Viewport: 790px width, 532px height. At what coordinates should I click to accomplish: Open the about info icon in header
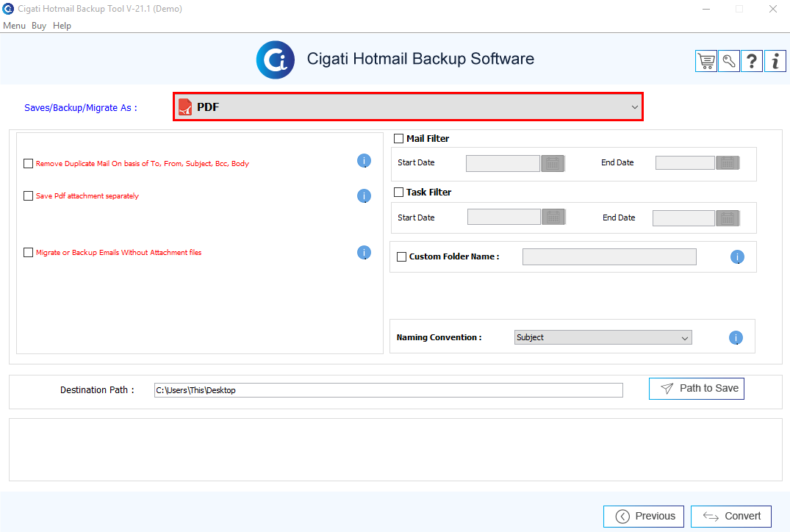tap(775, 62)
